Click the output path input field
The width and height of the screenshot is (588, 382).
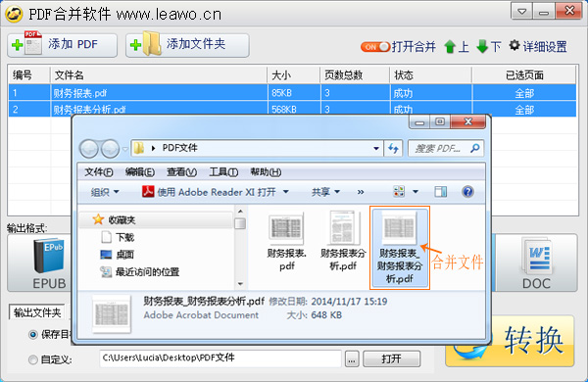coord(220,358)
